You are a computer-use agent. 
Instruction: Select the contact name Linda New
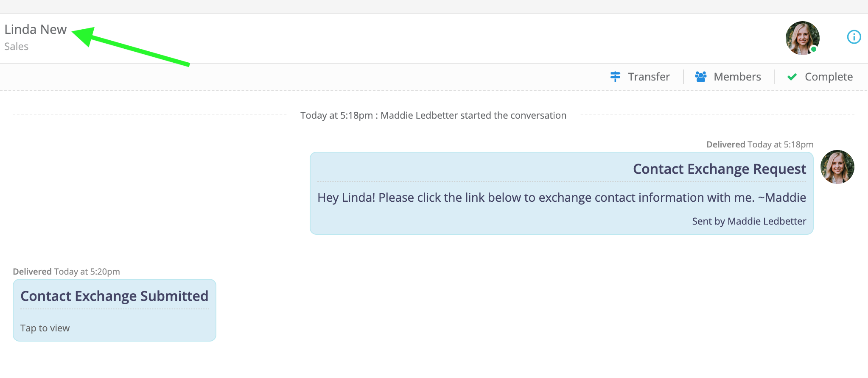click(35, 29)
